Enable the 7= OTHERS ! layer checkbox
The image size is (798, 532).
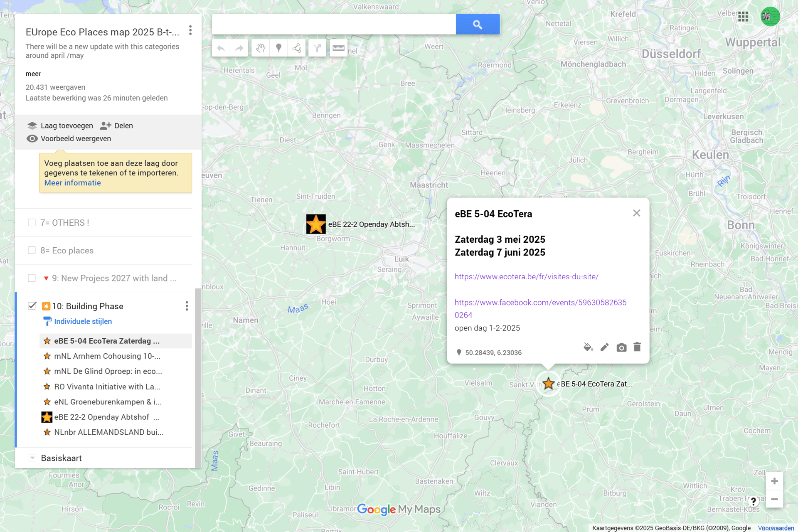tap(32, 222)
